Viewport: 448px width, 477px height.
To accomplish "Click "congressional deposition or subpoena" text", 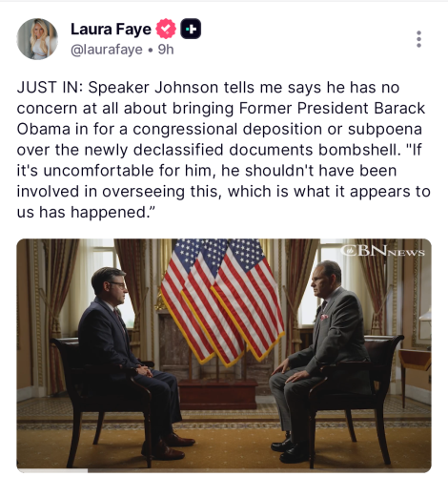I will 277,129.
